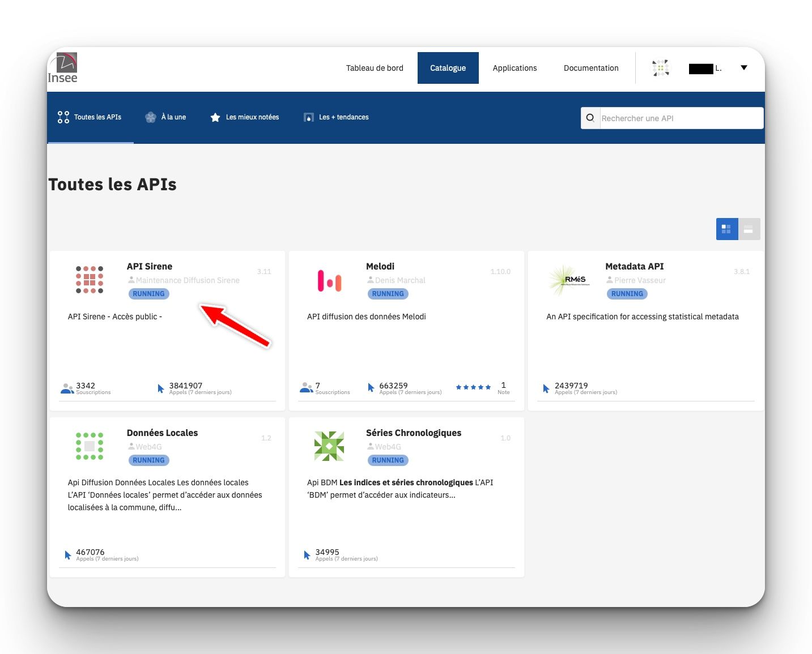Open the Tableau de bord tab
The width and height of the screenshot is (812, 654).
(375, 68)
